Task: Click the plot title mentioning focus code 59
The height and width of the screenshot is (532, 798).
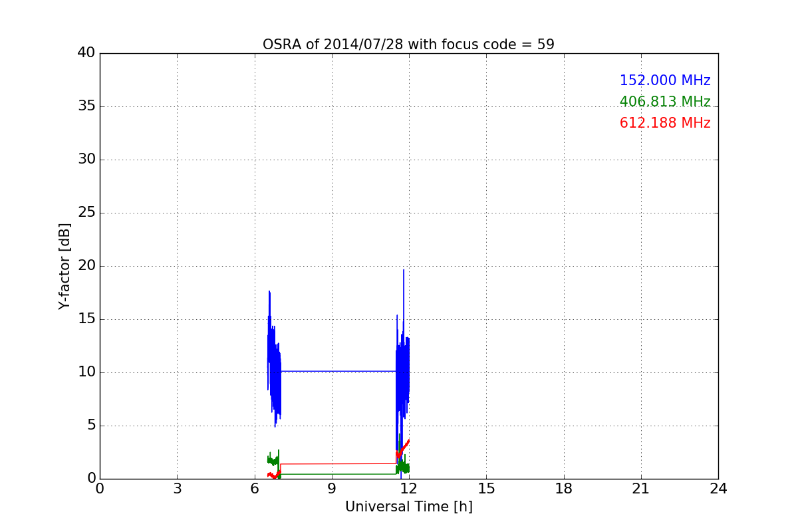Action: coord(408,45)
